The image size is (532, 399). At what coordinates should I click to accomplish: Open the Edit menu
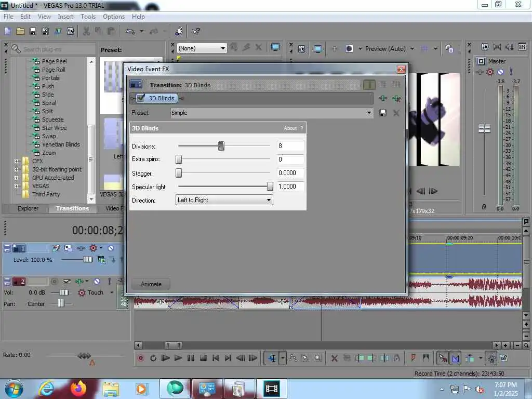coord(25,16)
